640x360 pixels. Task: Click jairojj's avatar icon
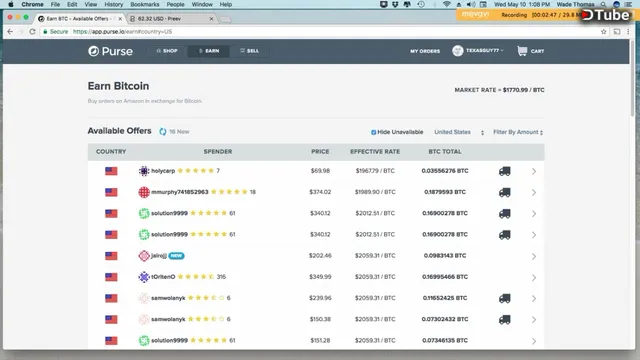pyautogui.click(x=144, y=256)
